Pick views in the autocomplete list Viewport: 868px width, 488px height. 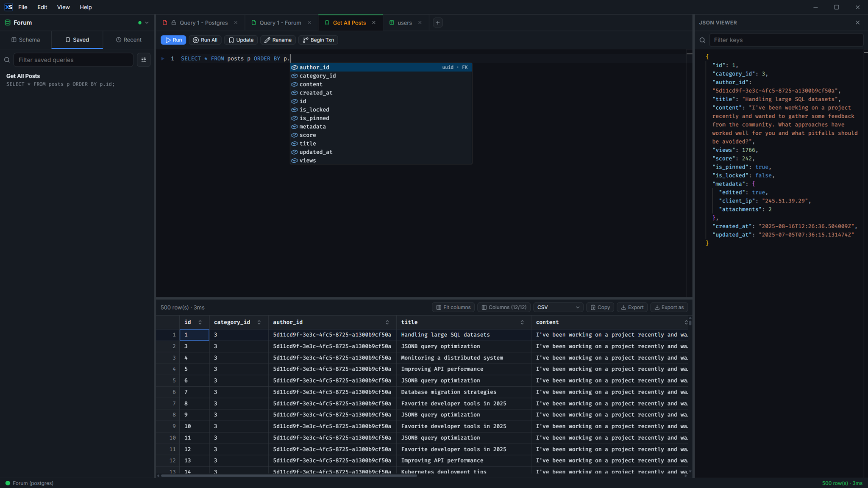381,161
